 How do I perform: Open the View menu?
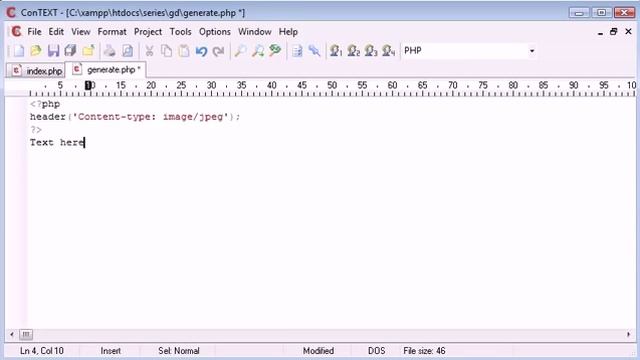click(x=80, y=32)
